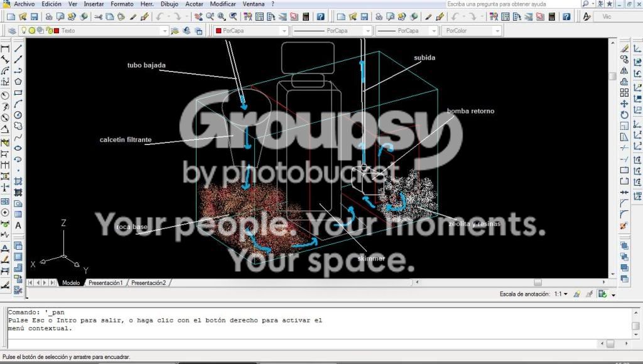Activate the Zoom Realtime tool

pyautogui.click(x=210, y=17)
